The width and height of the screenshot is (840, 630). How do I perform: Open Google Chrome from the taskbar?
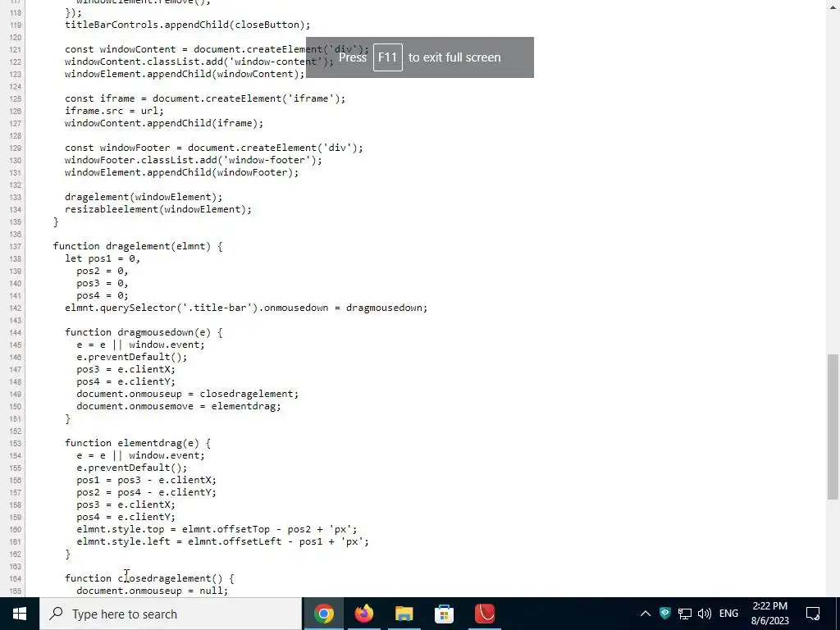pos(323,614)
